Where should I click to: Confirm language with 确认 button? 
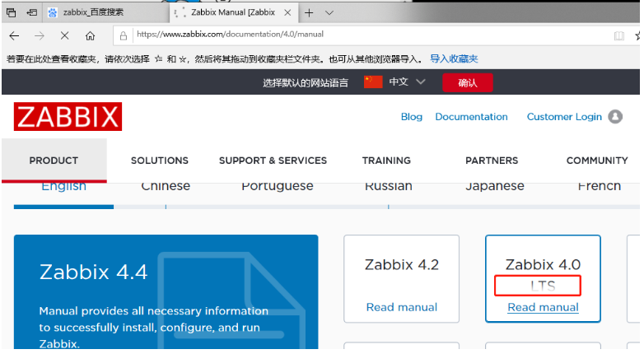468,83
